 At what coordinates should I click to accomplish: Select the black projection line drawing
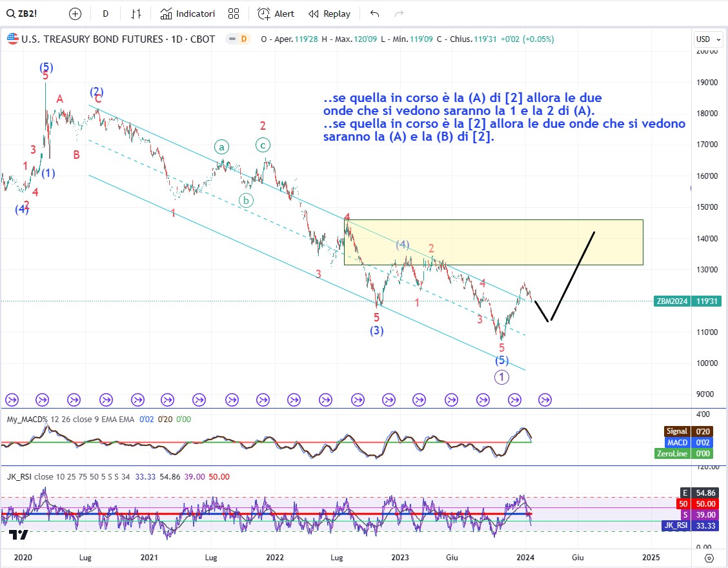pos(565,277)
